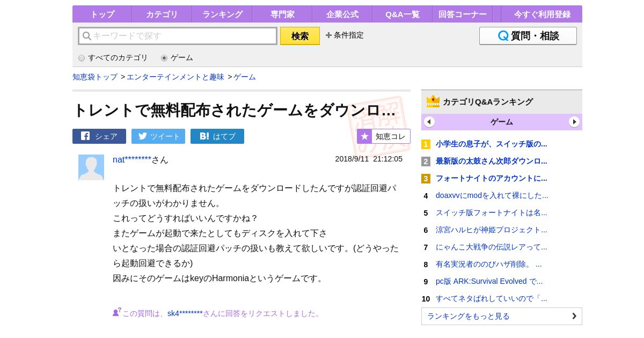Open ranking 5 スイッチ版フォートナイトは名...
The height and width of the screenshot is (338, 644).
pyautogui.click(x=492, y=212)
